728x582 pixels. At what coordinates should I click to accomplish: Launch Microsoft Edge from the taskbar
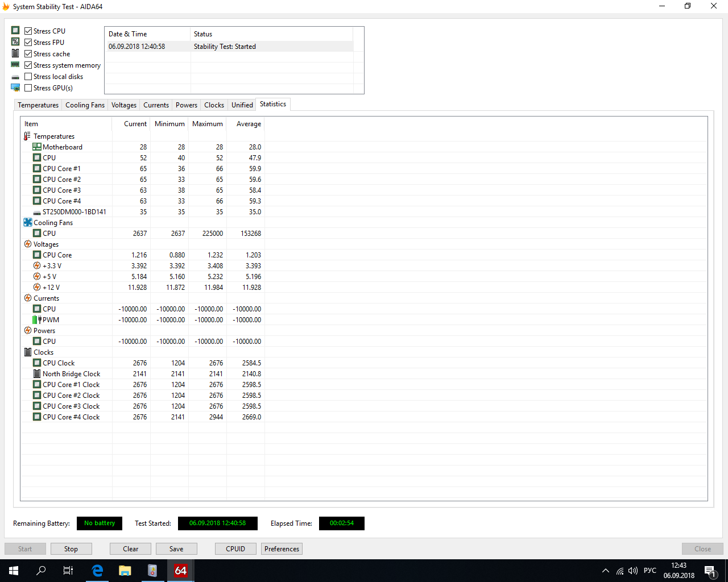click(97, 571)
